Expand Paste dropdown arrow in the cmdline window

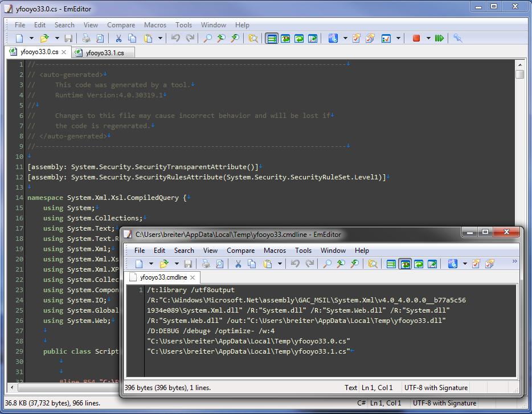tap(280, 264)
